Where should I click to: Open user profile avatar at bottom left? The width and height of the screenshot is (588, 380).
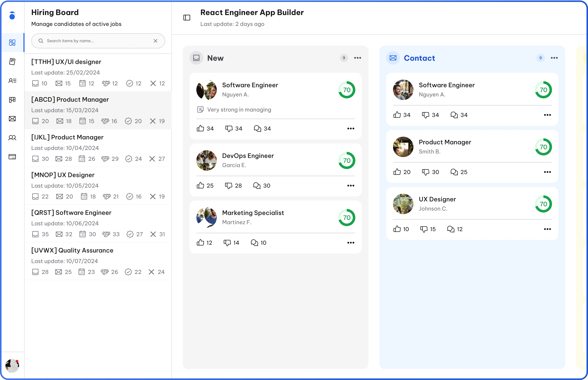(x=12, y=365)
